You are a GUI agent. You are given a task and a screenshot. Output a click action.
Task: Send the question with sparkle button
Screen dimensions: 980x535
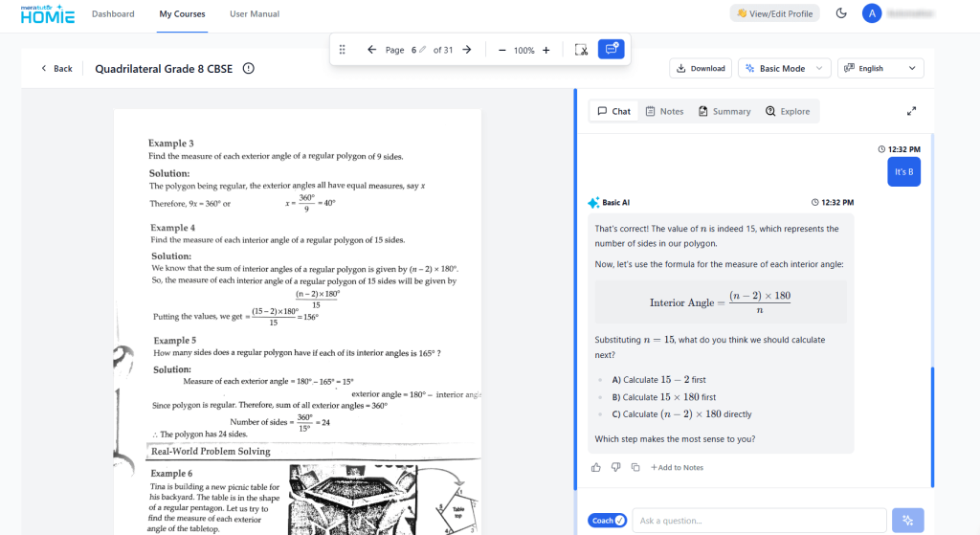(907, 520)
